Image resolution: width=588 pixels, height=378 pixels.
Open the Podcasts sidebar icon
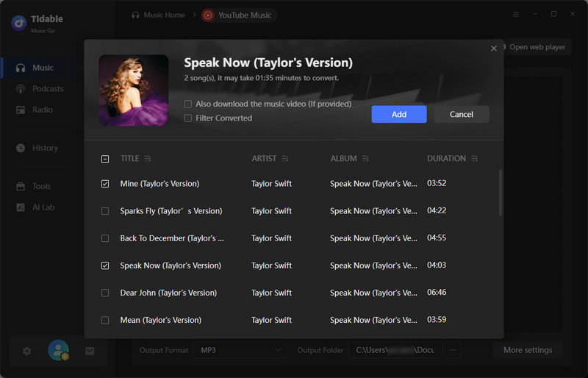click(21, 89)
